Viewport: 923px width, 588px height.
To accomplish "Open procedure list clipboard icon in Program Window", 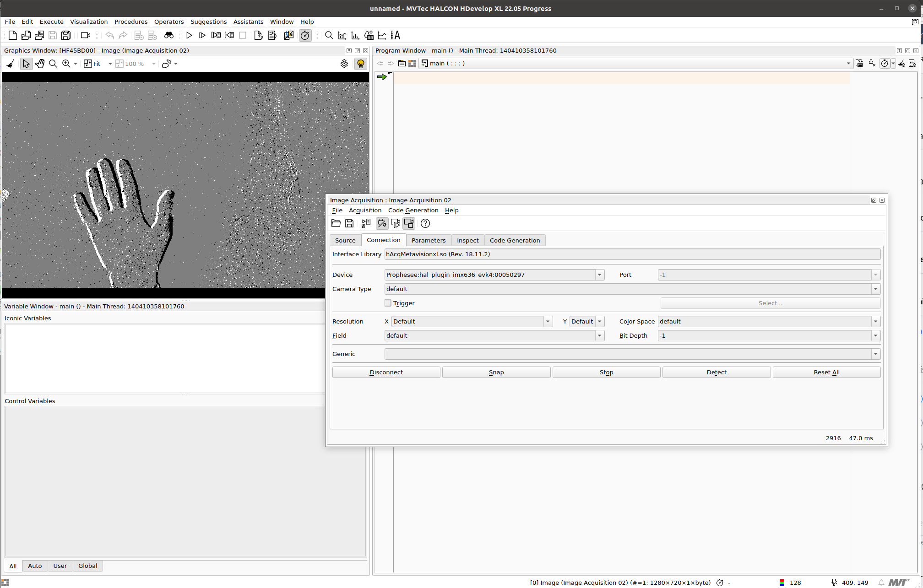I will [402, 63].
